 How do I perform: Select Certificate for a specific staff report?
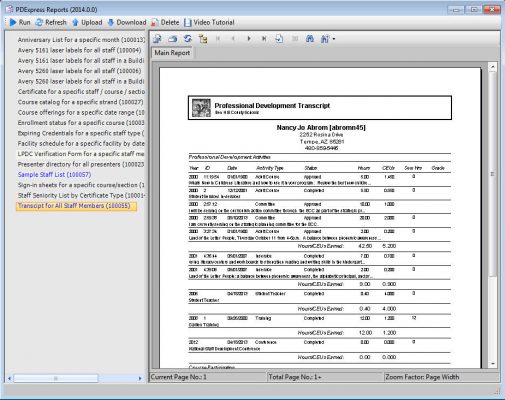[81, 91]
